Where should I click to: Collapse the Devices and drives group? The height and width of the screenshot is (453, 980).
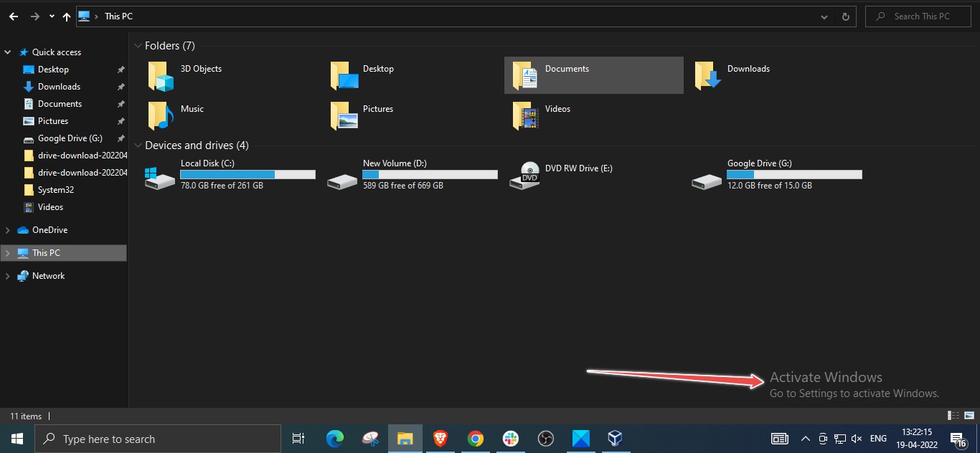click(x=138, y=146)
